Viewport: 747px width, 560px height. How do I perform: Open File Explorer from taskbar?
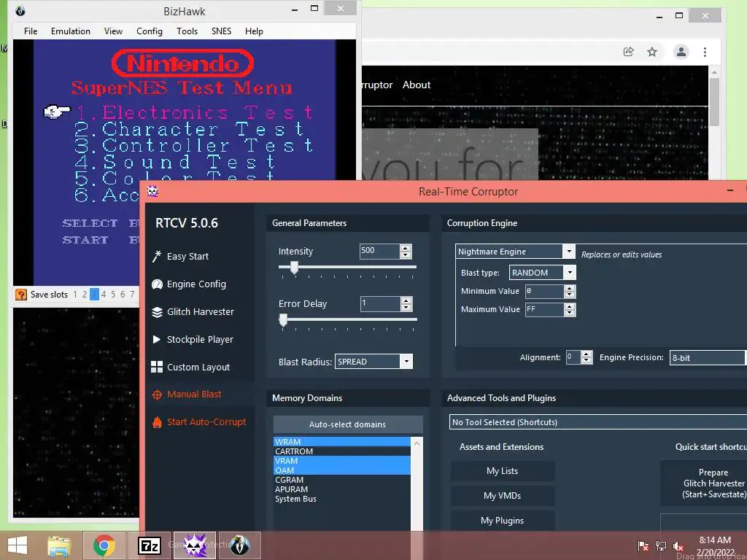59,545
